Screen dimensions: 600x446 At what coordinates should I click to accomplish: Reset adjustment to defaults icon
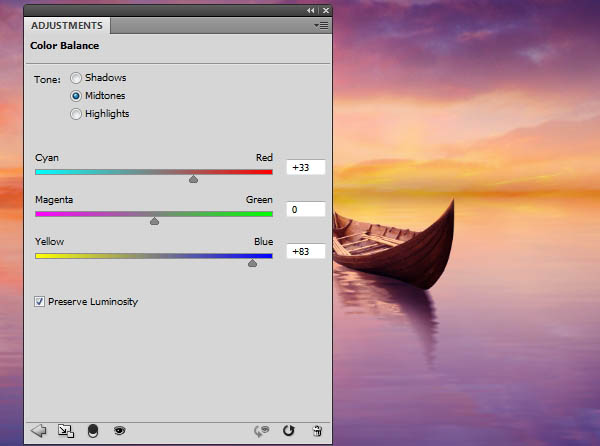pos(289,431)
